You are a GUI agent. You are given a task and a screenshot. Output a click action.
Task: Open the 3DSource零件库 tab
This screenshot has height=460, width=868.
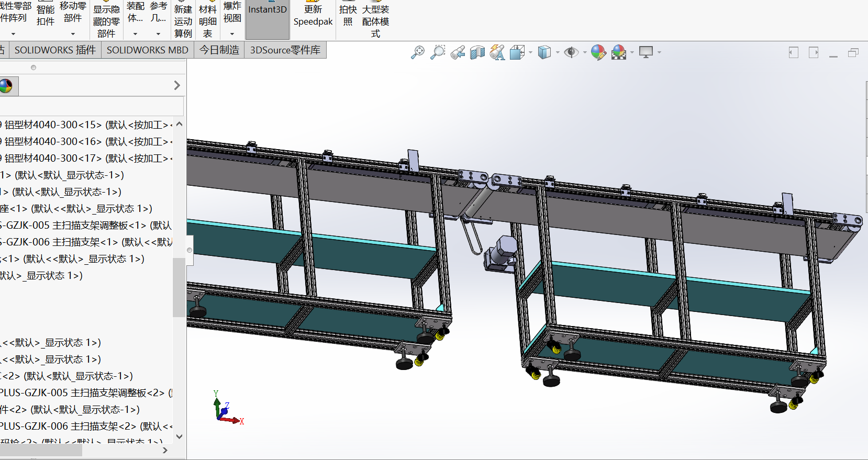[x=285, y=50]
